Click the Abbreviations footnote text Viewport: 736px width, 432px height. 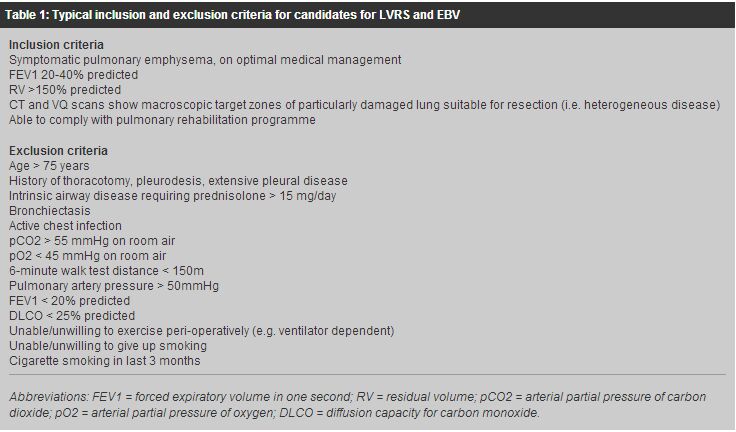[x=358, y=405]
